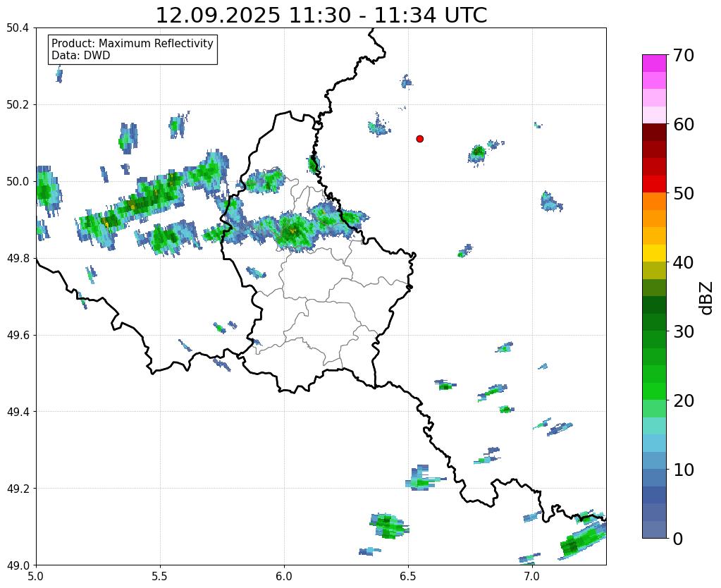The image size is (721, 588).
Task: Click the latitude axis label 49.0
Action: 18,565
